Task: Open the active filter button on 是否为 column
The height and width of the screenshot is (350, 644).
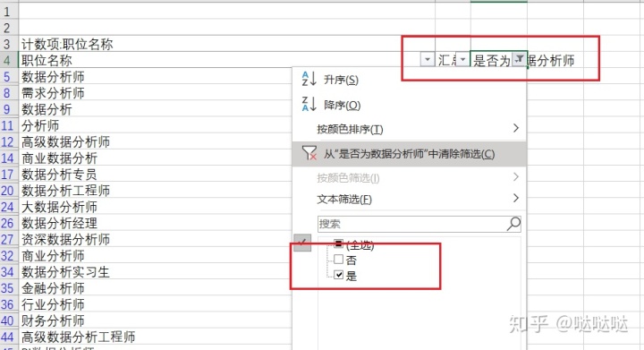Action: [519, 60]
